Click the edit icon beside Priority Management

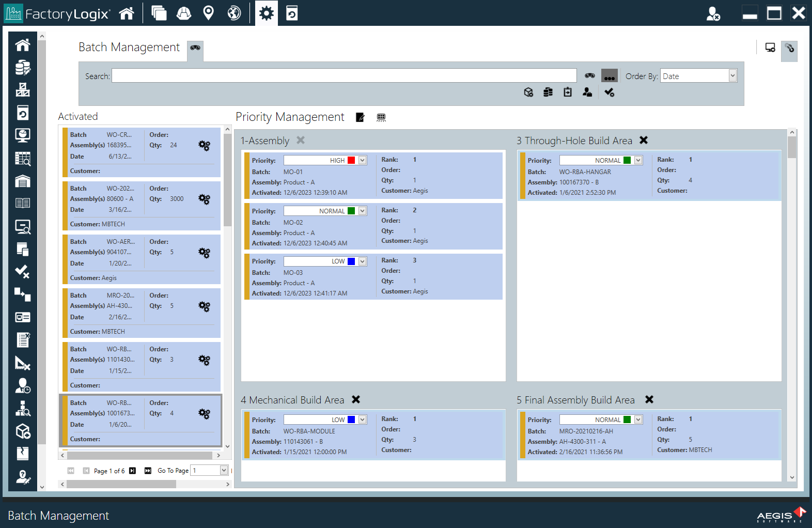(x=360, y=118)
